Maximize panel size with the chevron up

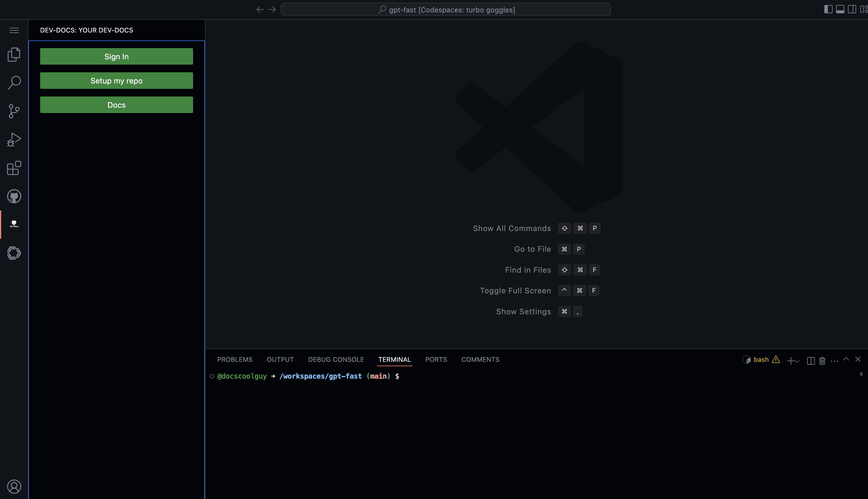coord(846,359)
